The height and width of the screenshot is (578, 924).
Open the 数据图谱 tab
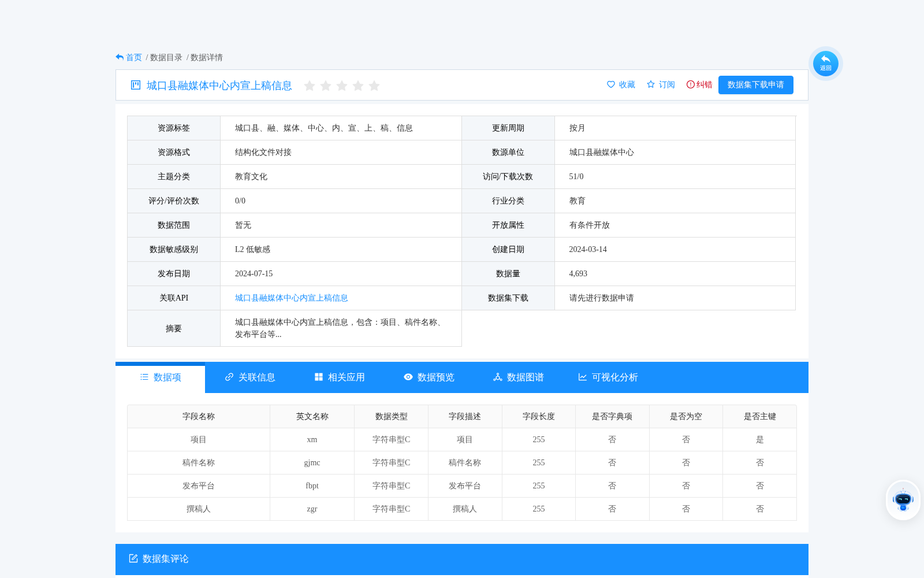click(x=518, y=377)
